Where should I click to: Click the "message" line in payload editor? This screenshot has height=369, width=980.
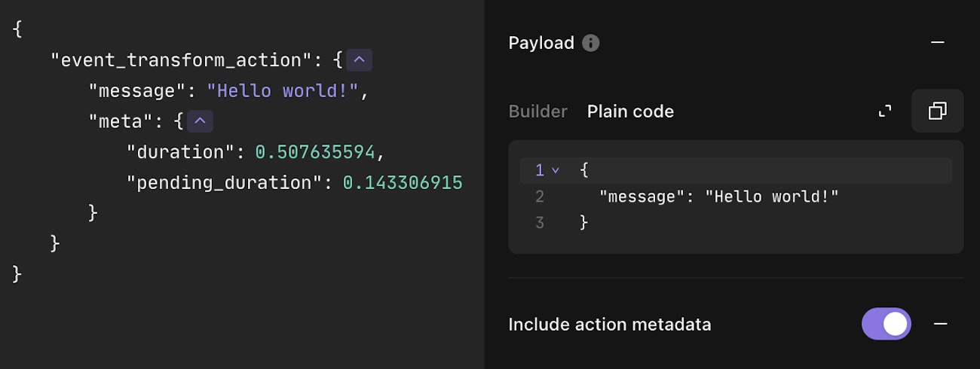[718, 197]
